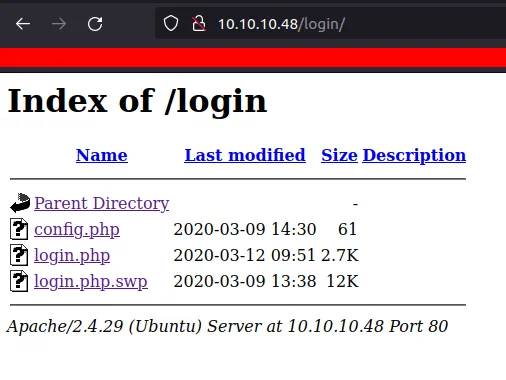The image size is (506, 380).
Task: Open the config.php file link
Action: coord(77,229)
